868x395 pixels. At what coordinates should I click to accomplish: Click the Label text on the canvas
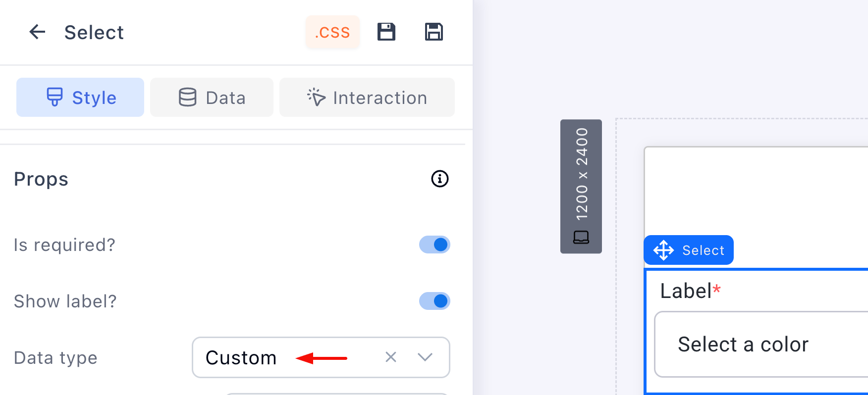[686, 291]
